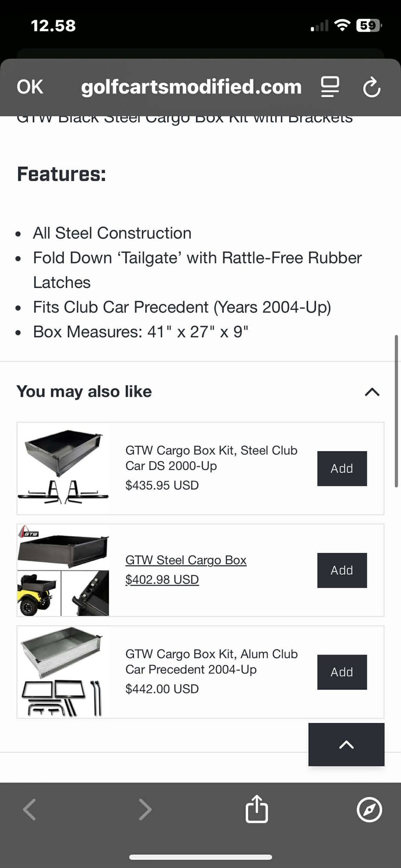Viewport: 401px width, 868px height.
Task: View the aluminum cargo box kit thumbnail
Action: click(63, 672)
